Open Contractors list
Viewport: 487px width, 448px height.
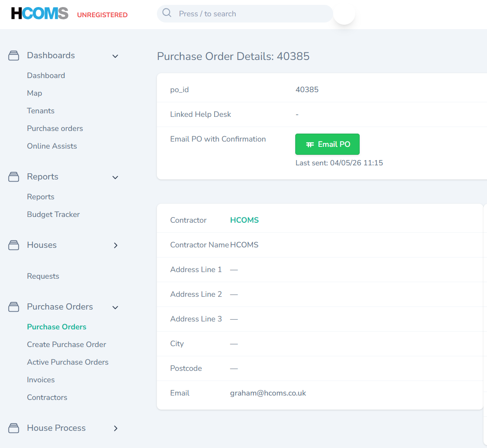click(x=47, y=397)
